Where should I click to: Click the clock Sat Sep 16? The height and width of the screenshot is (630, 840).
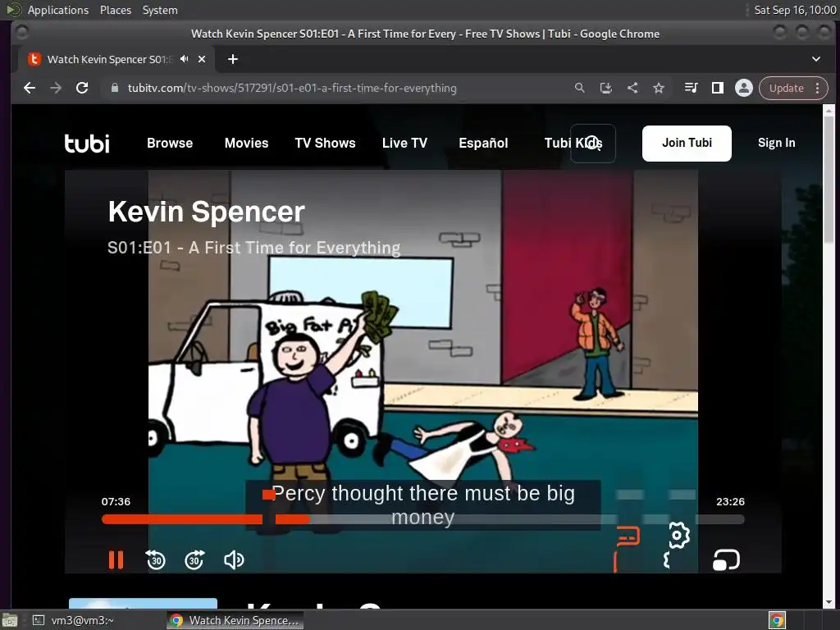coord(795,10)
